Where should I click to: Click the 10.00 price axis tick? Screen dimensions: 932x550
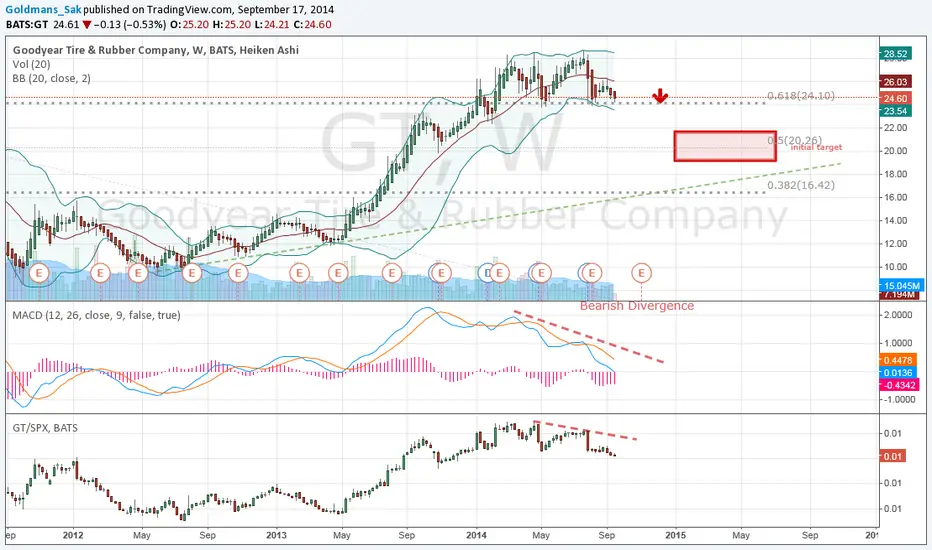(x=895, y=267)
